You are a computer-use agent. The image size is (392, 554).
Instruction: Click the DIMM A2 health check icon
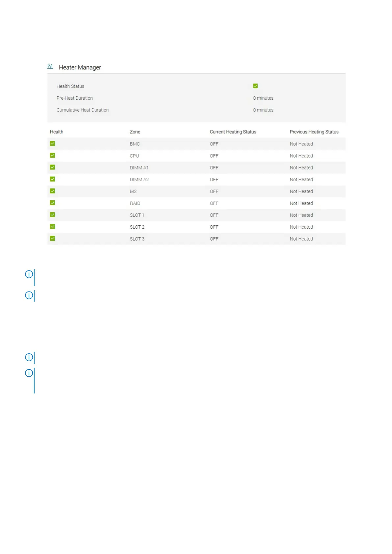(x=52, y=179)
